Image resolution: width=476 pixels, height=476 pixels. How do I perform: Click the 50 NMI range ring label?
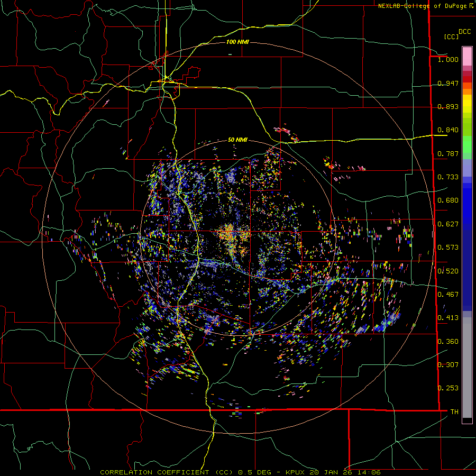click(x=237, y=140)
